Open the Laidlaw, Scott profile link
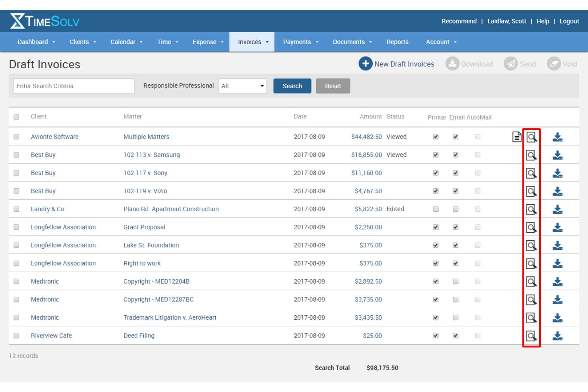Viewport: 588px width, 392px height. pyautogui.click(x=507, y=21)
